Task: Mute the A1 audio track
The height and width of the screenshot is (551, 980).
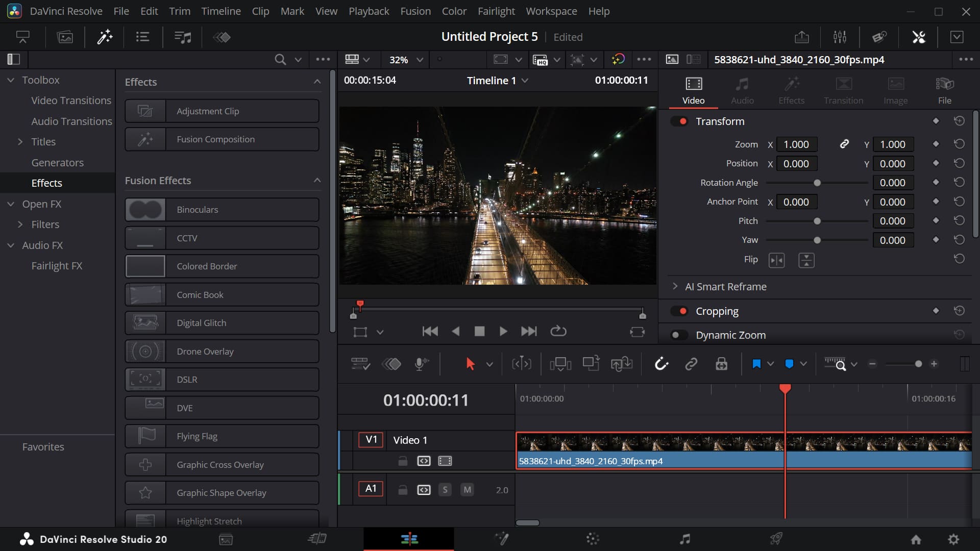Action: click(467, 490)
